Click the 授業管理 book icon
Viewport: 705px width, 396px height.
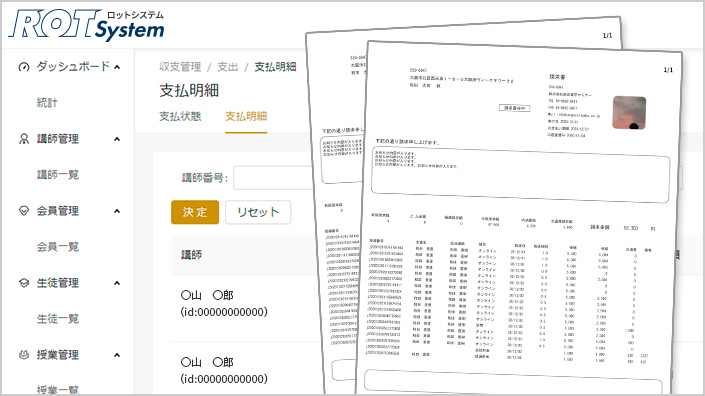tap(24, 355)
